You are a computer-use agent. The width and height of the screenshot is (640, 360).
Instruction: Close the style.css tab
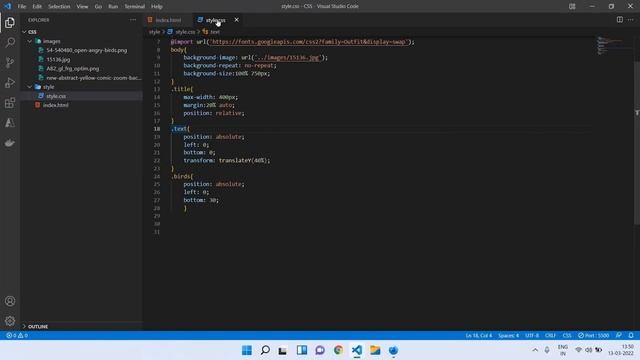(236, 20)
